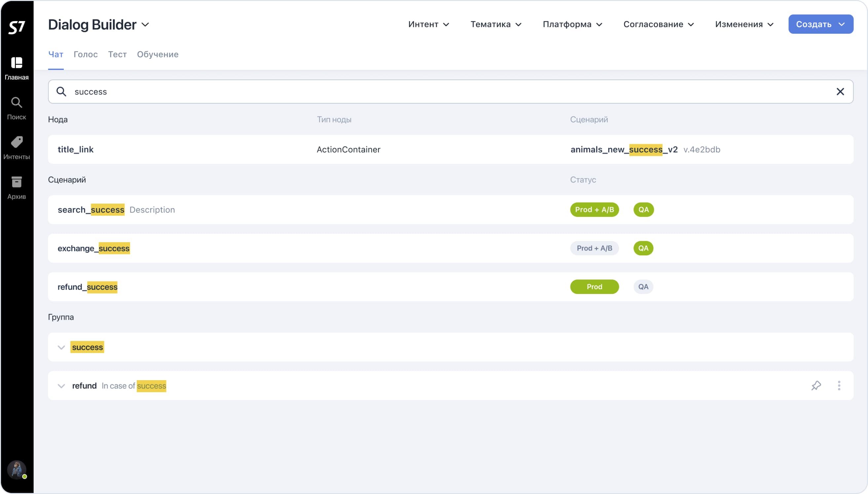Switch to the Голос tab
868x494 pixels.
[86, 54]
